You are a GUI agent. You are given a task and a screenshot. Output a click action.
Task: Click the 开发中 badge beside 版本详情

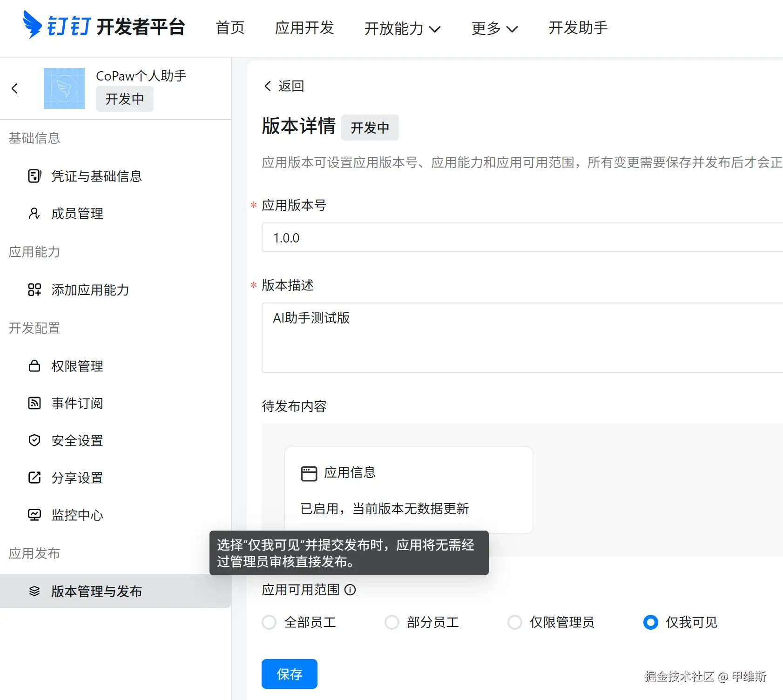click(x=370, y=128)
